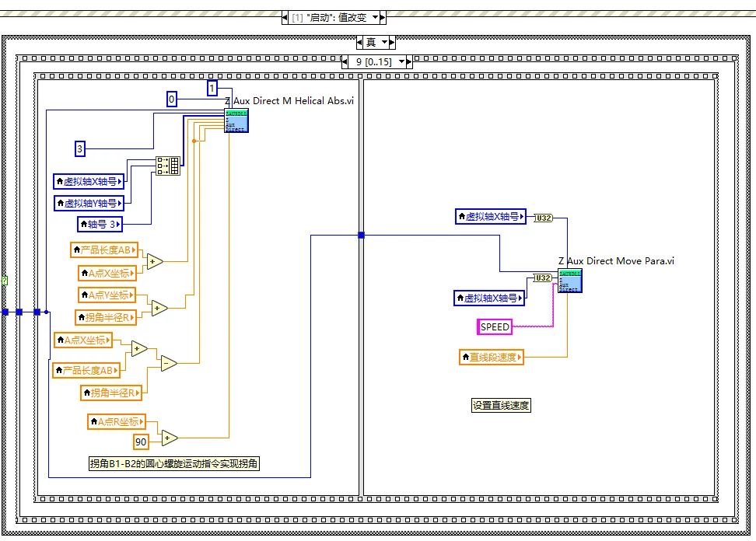The width and height of the screenshot is (756, 541).
Task: Select the A点Y坐标 local variable
Action: click(x=107, y=295)
